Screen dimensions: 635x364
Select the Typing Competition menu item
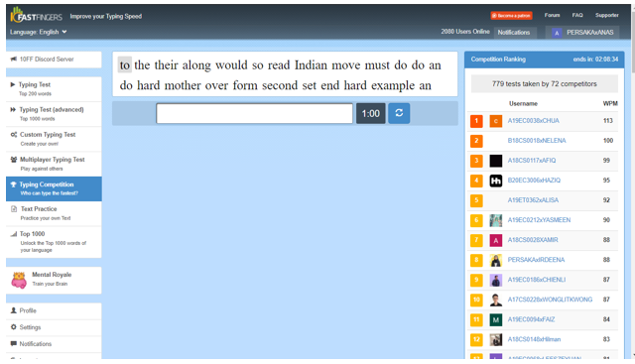pos(54,188)
